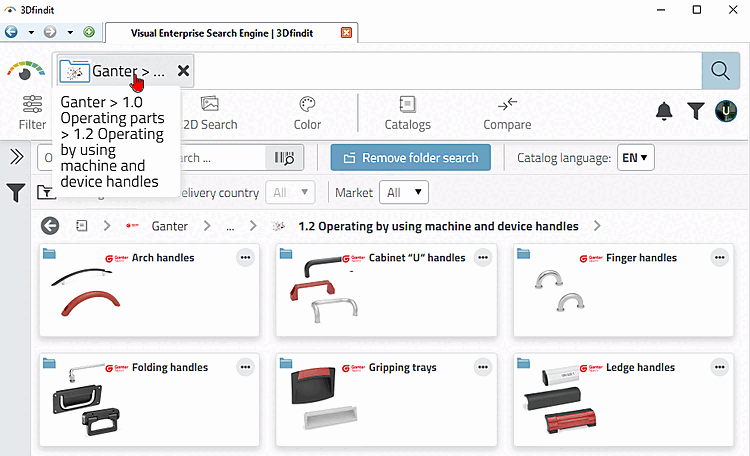Click the left sidebar funnel icon
The width and height of the screenshot is (750, 456).
[x=16, y=193]
